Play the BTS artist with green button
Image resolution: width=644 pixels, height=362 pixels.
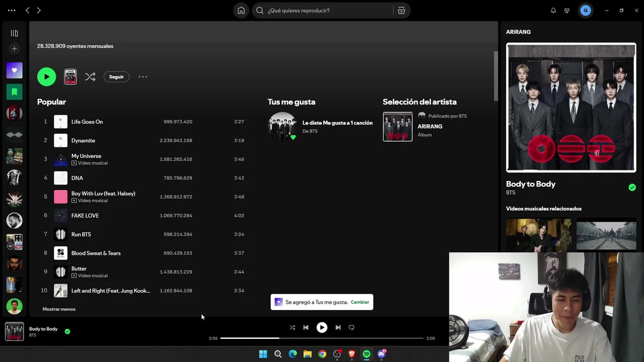click(x=46, y=76)
